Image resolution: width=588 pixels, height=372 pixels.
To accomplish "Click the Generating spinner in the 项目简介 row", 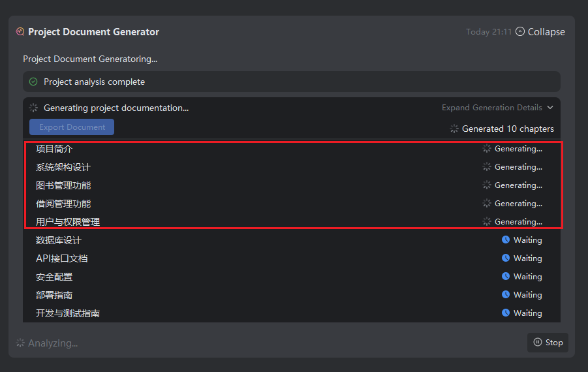I will [487, 149].
